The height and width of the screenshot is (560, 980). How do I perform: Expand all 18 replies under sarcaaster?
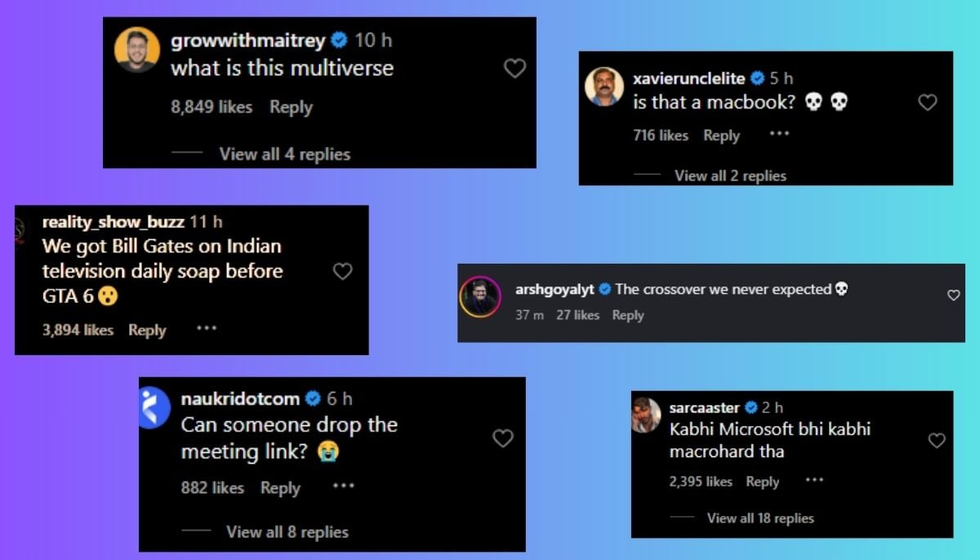(759, 518)
